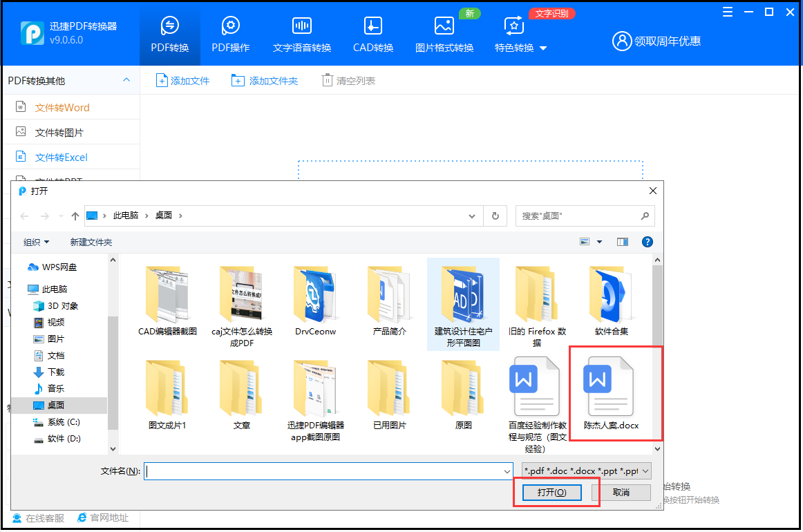Open 文字语音转换 tab

tap(301, 34)
